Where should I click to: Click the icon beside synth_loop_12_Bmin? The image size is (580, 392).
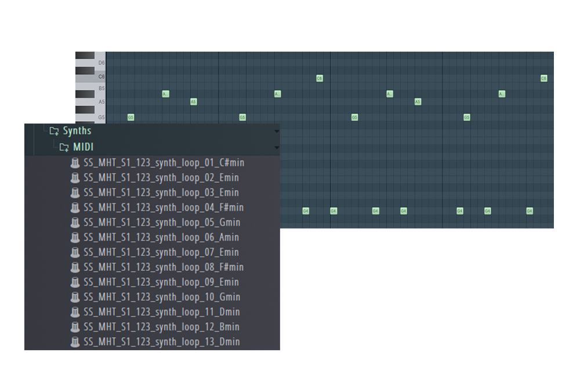(75, 327)
